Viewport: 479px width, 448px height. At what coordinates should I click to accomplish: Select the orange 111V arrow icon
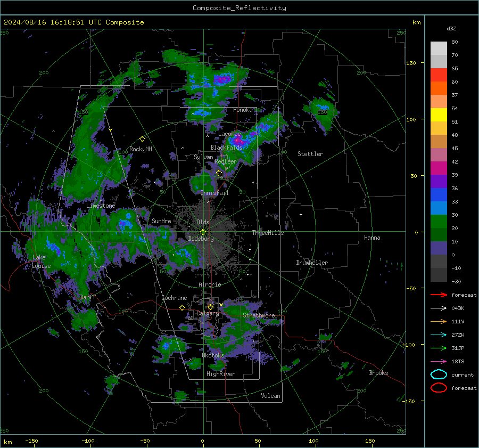click(439, 321)
